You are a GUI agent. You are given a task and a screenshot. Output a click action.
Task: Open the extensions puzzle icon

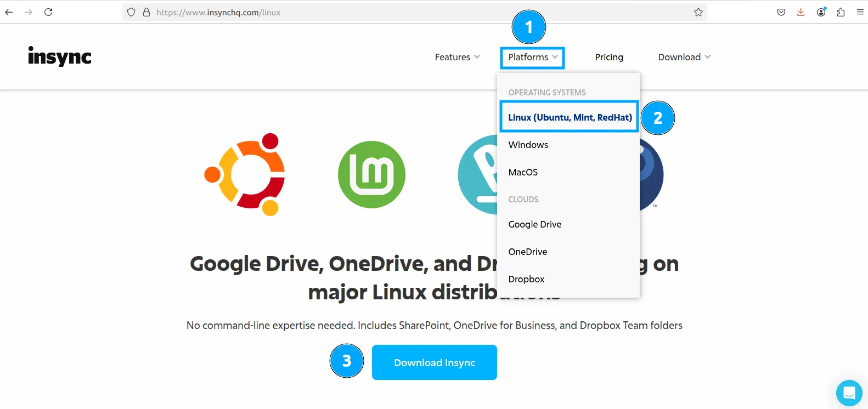click(x=841, y=12)
